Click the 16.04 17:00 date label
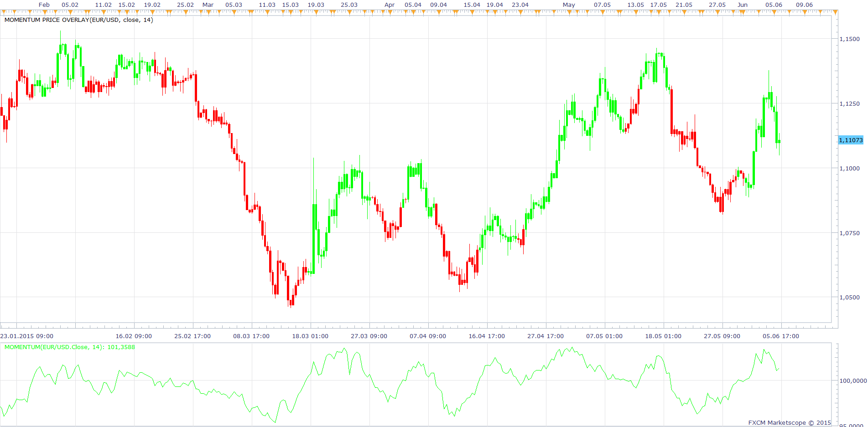Image resolution: width=868 pixels, height=427 pixels. point(487,336)
